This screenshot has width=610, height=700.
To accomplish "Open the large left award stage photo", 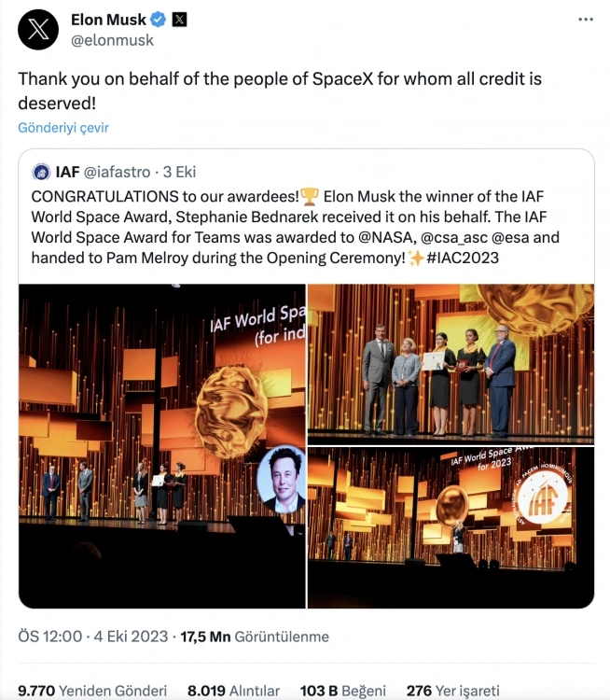I will 162,446.
